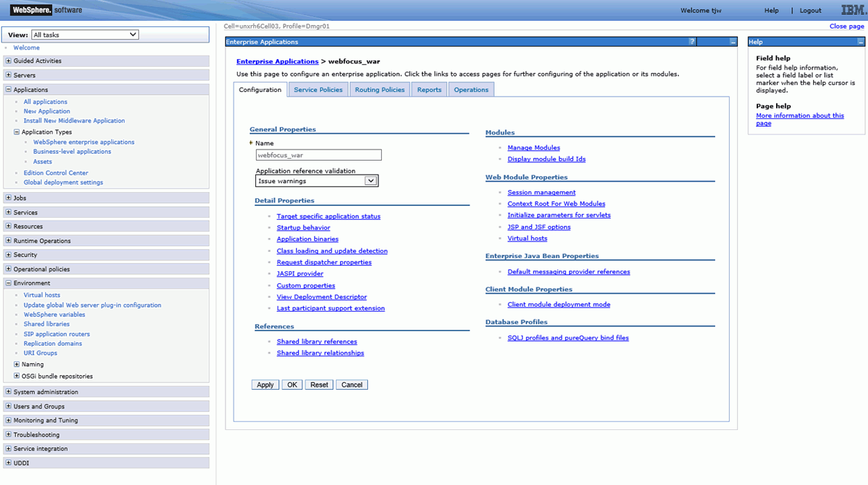Viewport: 868px width, 485px height.
Task: Minimize the Enterprise Applications panel
Action: click(732, 42)
